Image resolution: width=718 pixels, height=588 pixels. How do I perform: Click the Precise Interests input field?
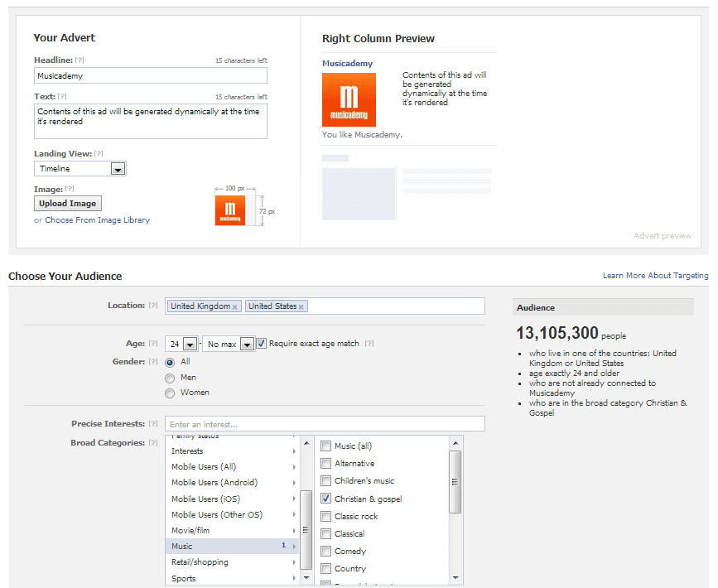[x=325, y=424]
